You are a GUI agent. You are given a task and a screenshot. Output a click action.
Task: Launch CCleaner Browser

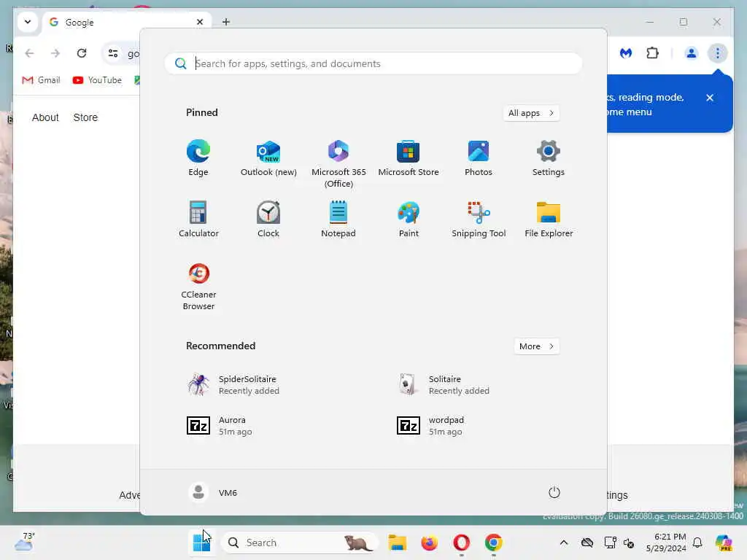pyautogui.click(x=198, y=286)
